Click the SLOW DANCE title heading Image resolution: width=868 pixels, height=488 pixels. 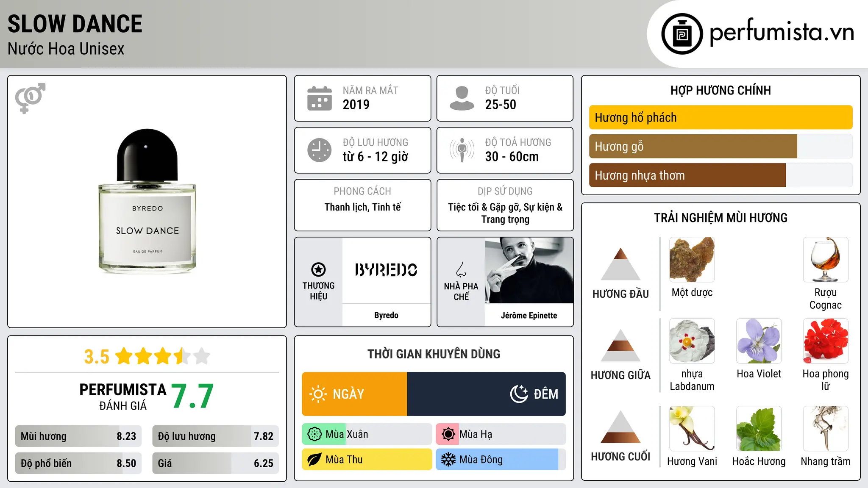pyautogui.click(x=75, y=24)
